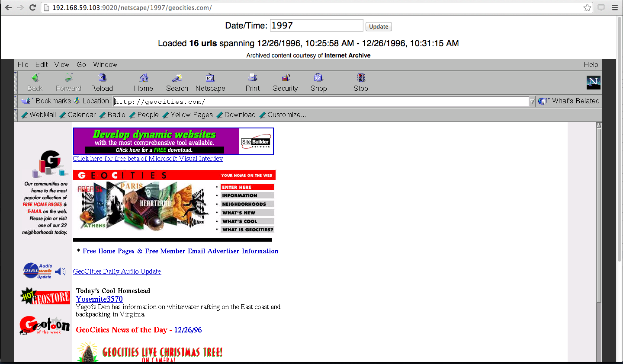Screen dimensions: 623x364
Task: Open the Yosemite3570 homestead link
Action: point(100,299)
